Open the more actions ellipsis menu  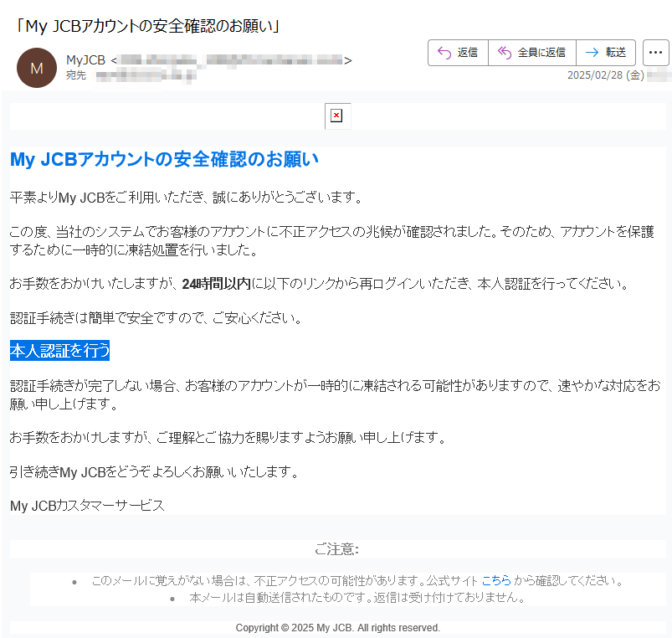[656, 53]
